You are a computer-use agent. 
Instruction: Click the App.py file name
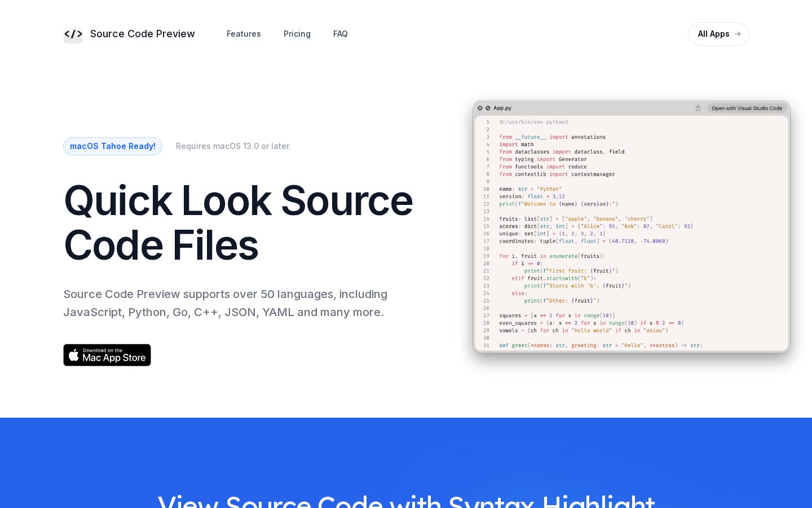point(502,108)
